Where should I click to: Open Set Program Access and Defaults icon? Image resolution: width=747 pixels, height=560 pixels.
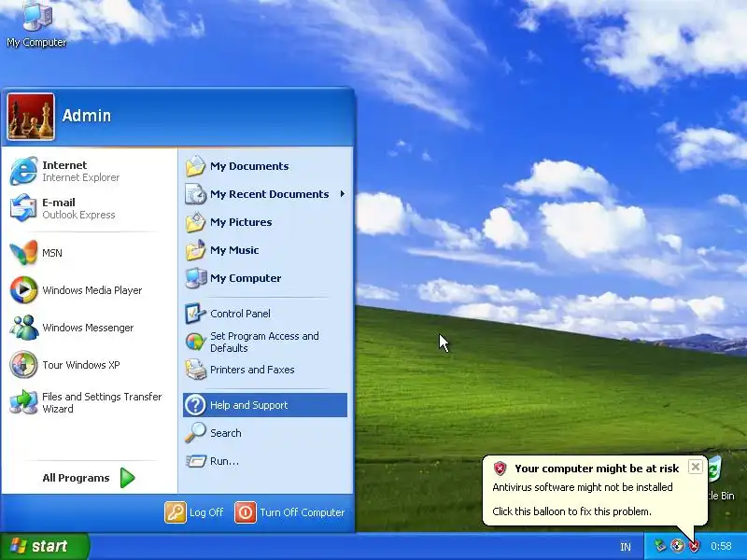point(195,342)
